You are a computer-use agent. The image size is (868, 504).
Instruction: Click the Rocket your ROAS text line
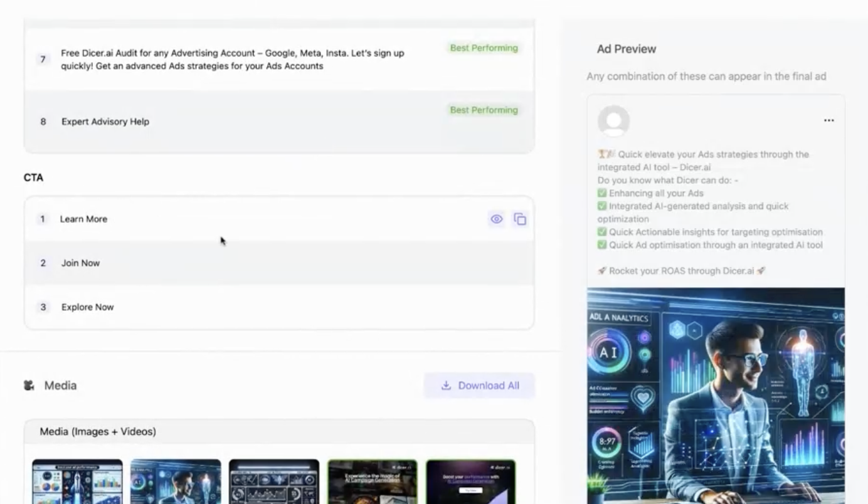(682, 271)
